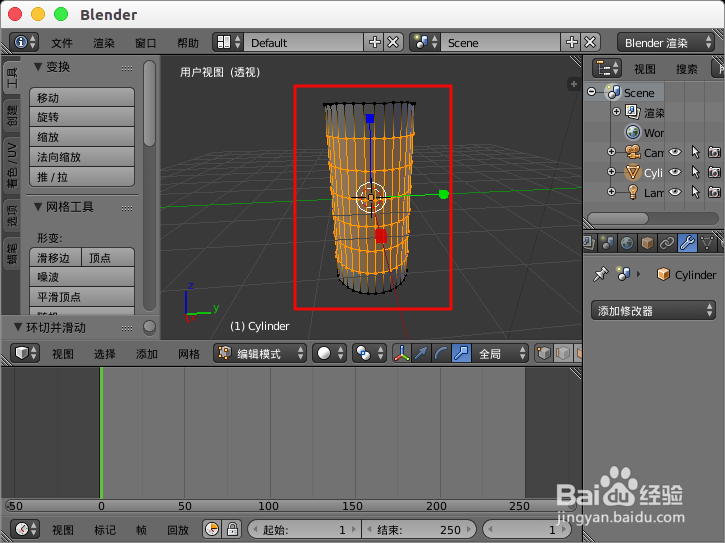Add a new scene with plus button
Image resolution: width=725 pixels, height=543 pixels.
(x=571, y=43)
